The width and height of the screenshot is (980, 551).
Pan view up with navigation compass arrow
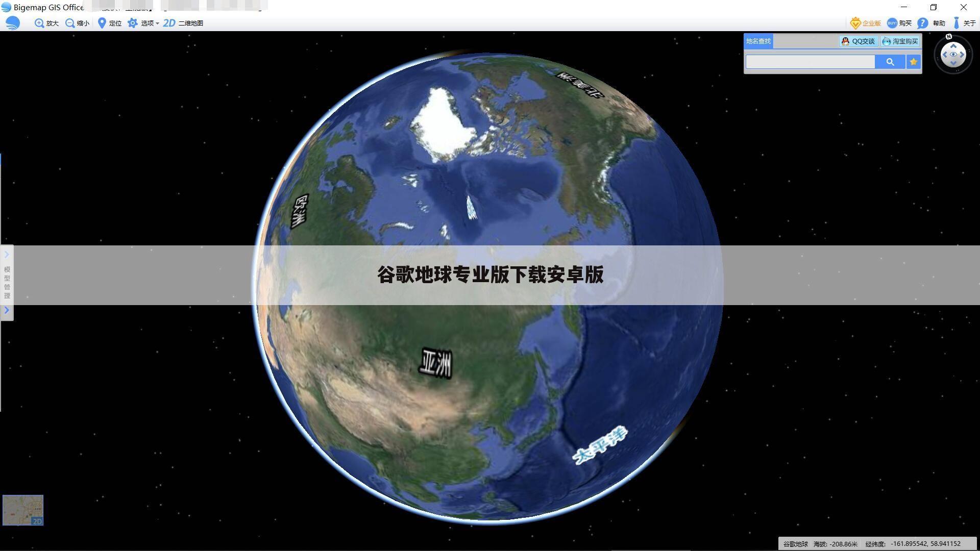[953, 46]
